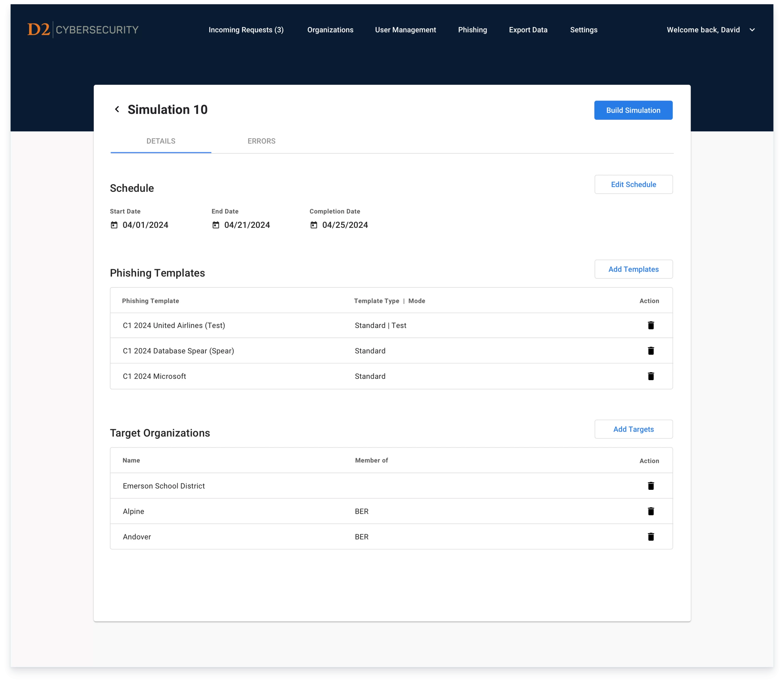784x684 pixels.
Task: Open Incoming Requests (3)
Action: tap(246, 30)
